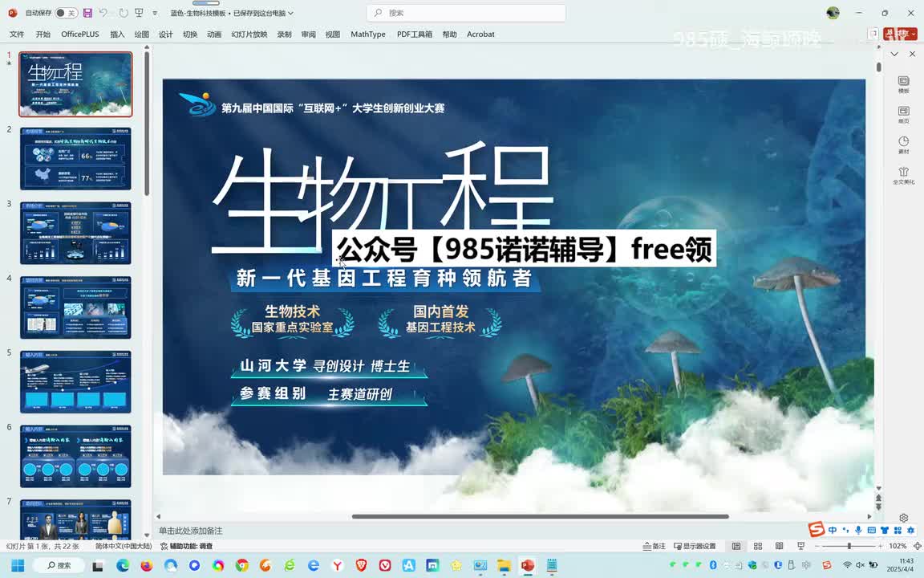Select slide 4 thumbnail
This screenshot has width=924, height=578.
[x=75, y=307]
